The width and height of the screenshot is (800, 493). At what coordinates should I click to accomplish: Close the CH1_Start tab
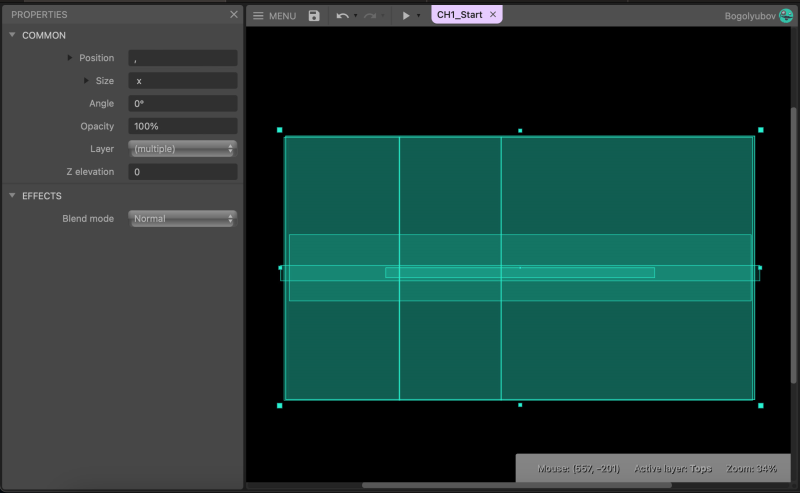pos(493,14)
